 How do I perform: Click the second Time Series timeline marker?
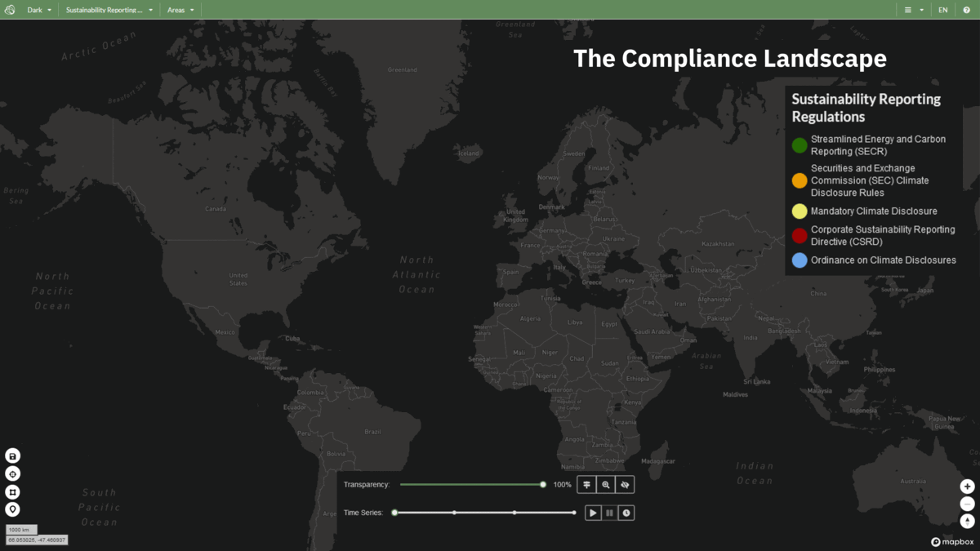pyautogui.click(x=455, y=513)
